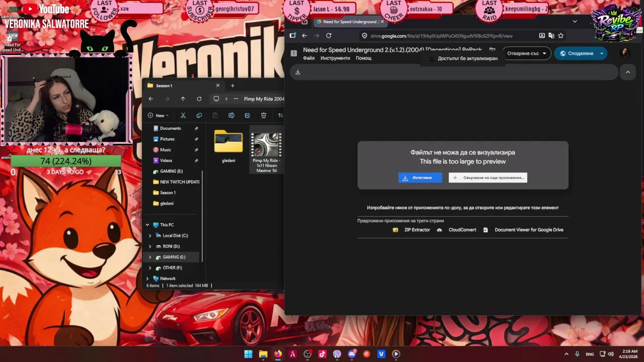Viewport: 644px width, 362px height.
Task: Open TikTok app from the taskbar
Action: (323, 354)
